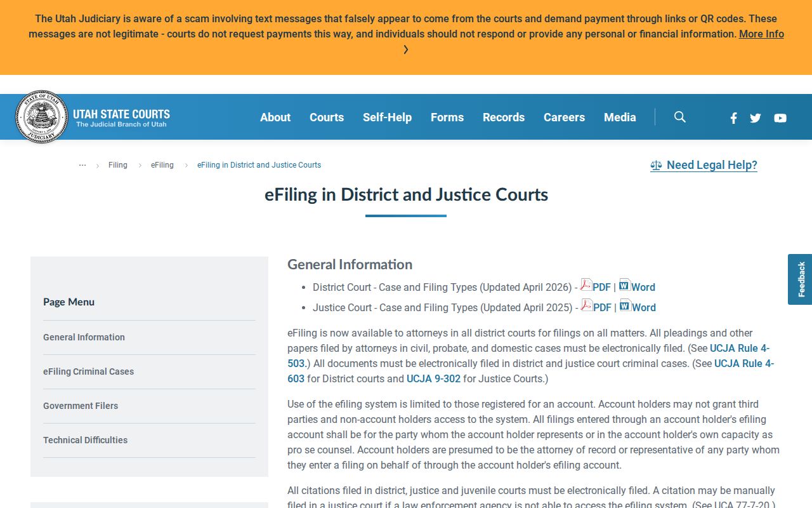The height and width of the screenshot is (508, 812).
Task: Click the 'Page Menu' sidebar heading
Action: pos(69,302)
